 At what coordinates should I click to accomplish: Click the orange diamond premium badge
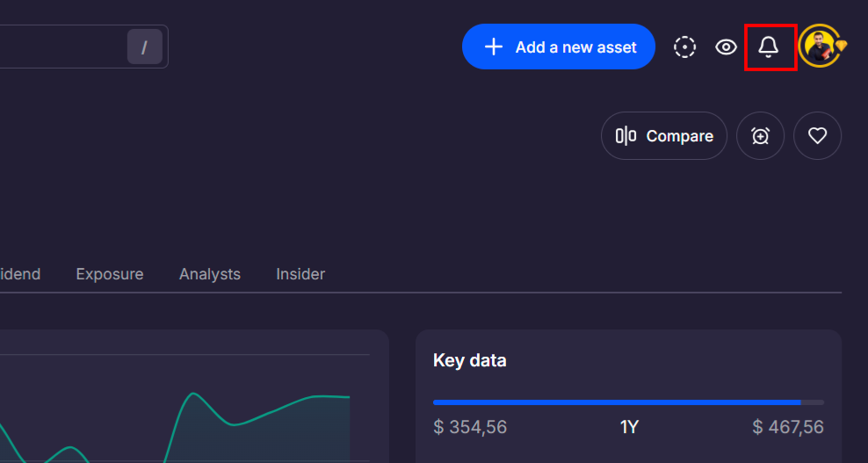click(x=841, y=46)
